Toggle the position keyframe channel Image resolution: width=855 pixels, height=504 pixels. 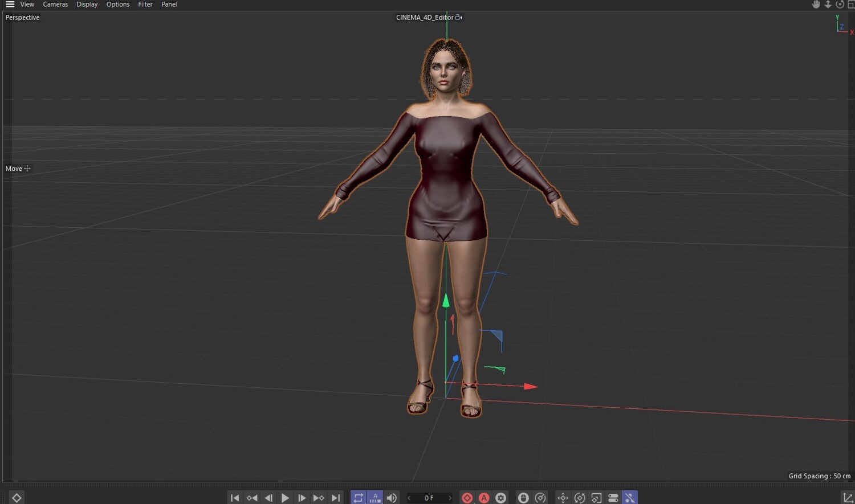click(x=563, y=498)
